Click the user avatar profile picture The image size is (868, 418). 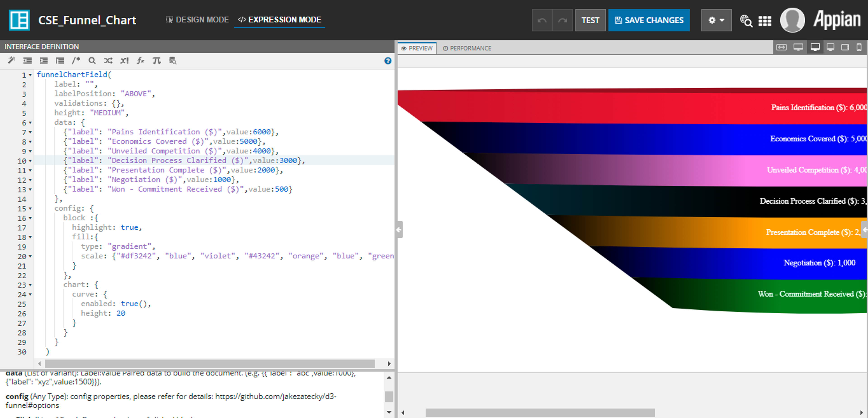click(792, 20)
